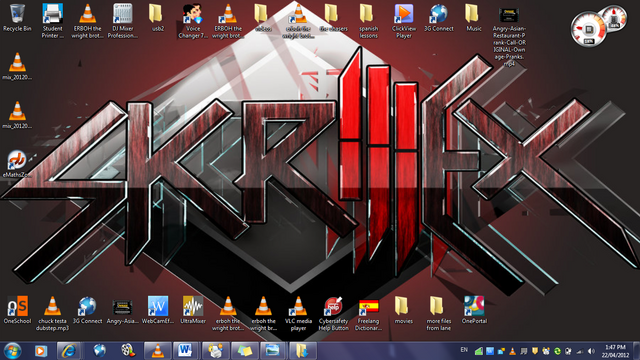Open the spanish lessons folder
This screenshot has height=360, width=640.
click(x=368, y=21)
